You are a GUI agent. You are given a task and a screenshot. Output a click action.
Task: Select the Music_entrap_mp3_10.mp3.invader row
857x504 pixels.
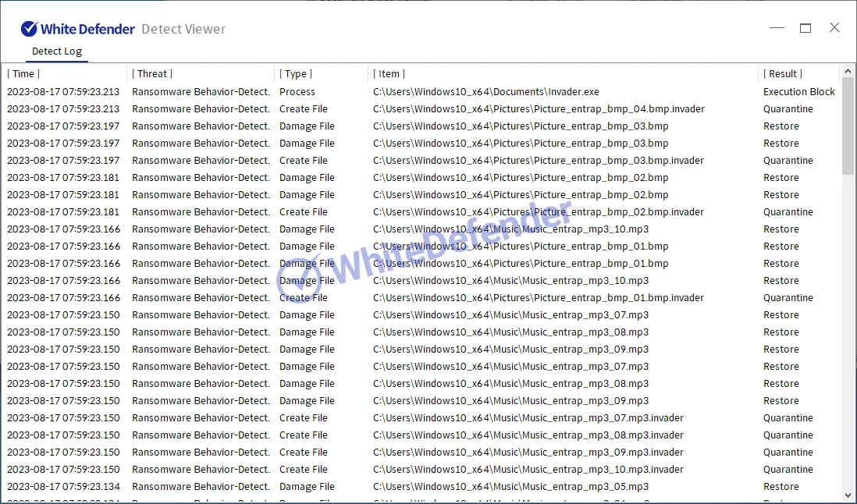pyautogui.click(x=528, y=470)
